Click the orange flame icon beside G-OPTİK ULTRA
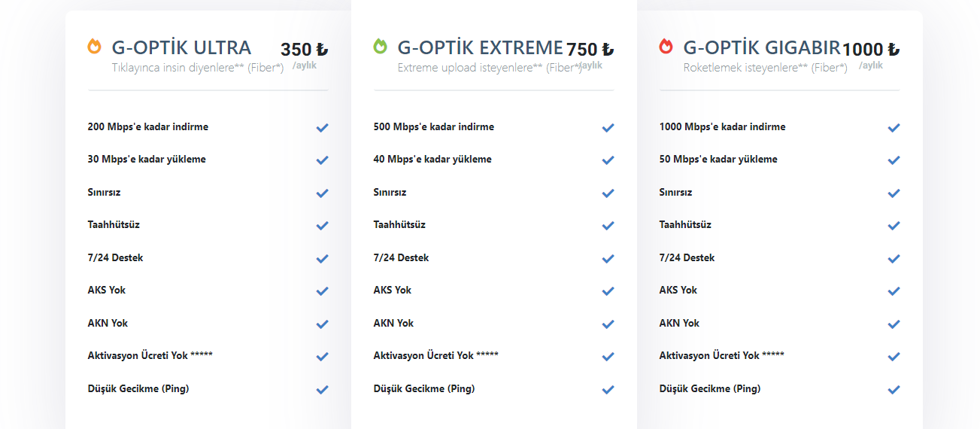Screen dimensions: 980x429 94,47
